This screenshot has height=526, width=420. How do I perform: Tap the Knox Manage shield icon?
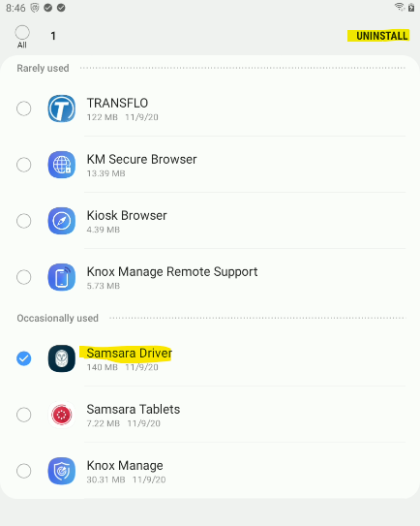tap(61, 471)
